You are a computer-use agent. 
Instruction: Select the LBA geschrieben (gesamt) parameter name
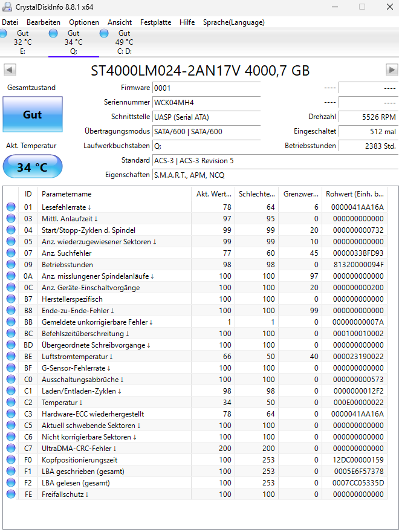coord(83,472)
